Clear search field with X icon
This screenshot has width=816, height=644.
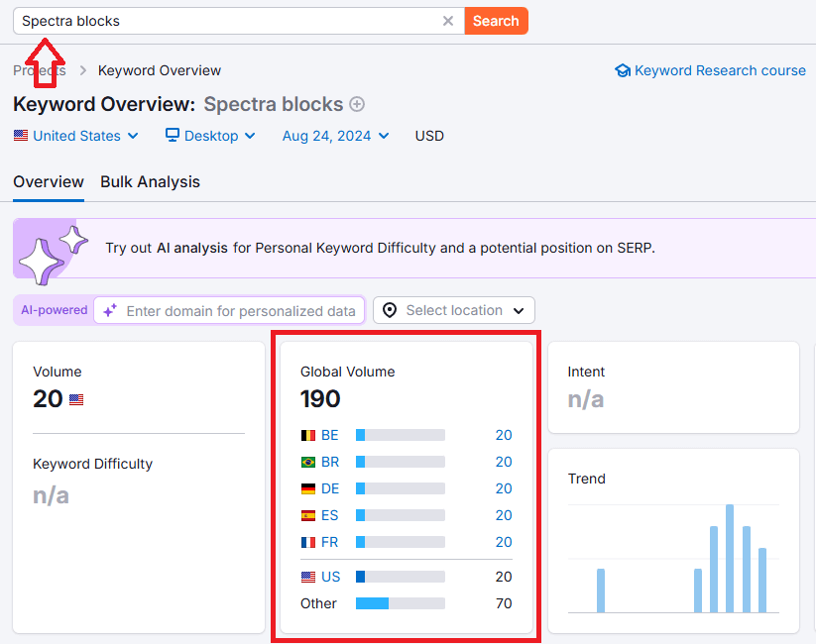[x=448, y=21]
